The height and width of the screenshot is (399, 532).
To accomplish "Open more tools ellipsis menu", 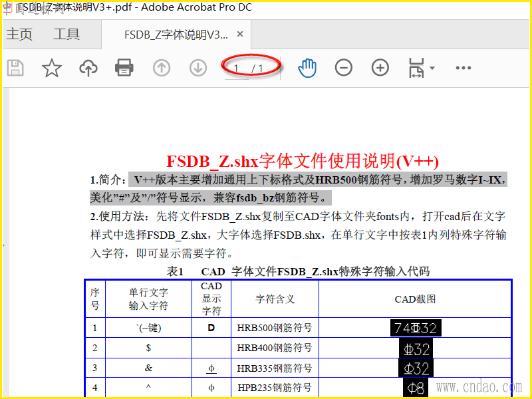I will [x=464, y=68].
